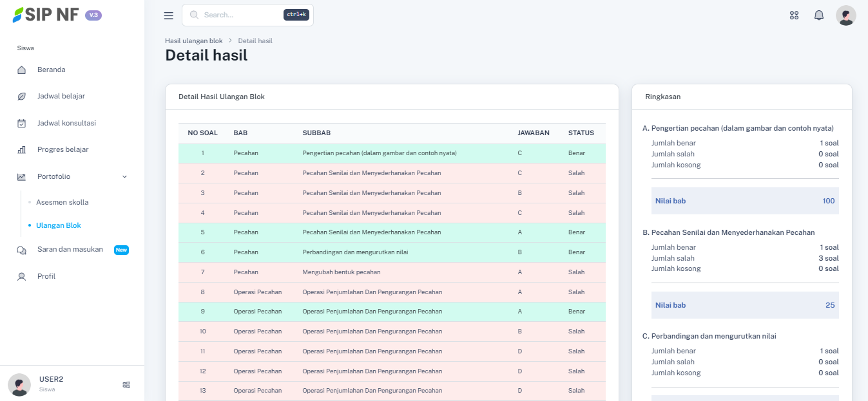
Task: Collapse the Portofolio menu chevron
Action: pyautogui.click(x=124, y=177)
